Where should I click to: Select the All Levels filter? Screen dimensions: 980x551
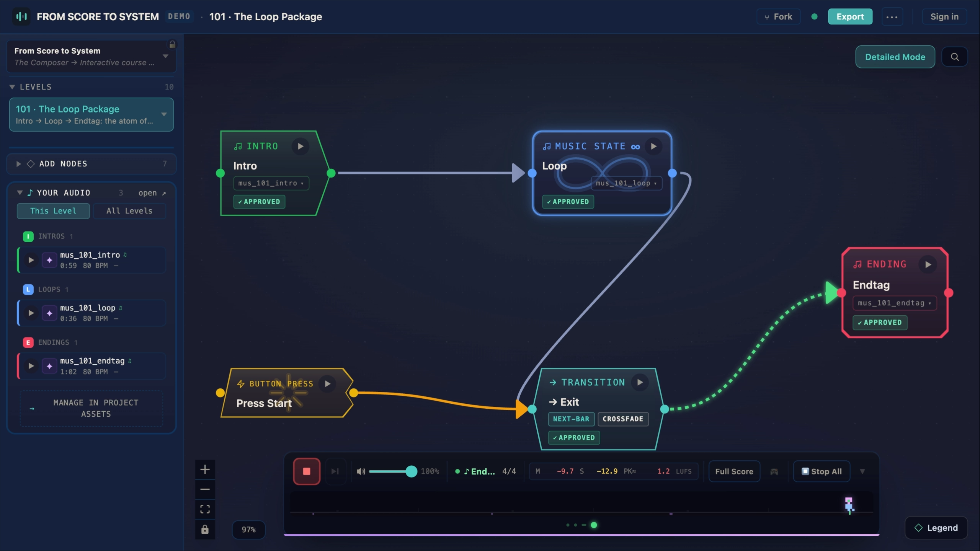(x=129, y=211)
